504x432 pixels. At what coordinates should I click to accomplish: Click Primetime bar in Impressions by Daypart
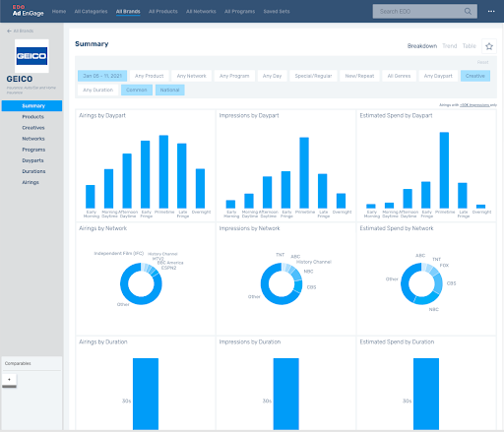304,172
